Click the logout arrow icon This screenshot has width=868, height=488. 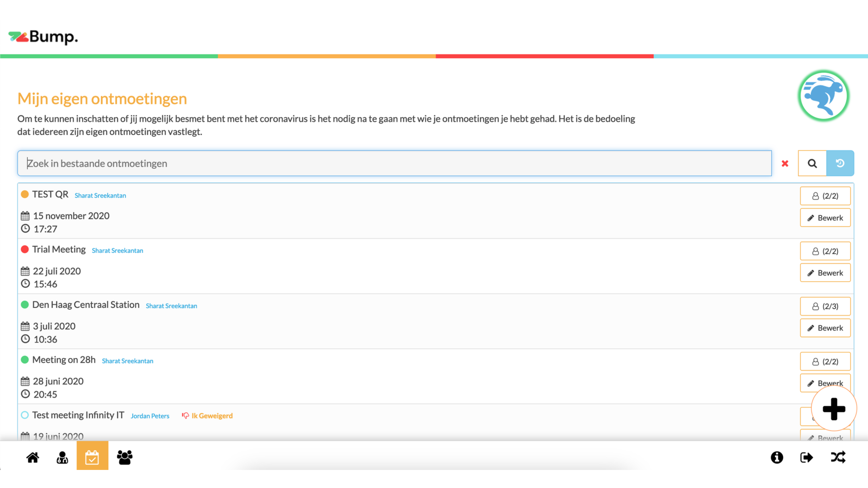[806, 457]
